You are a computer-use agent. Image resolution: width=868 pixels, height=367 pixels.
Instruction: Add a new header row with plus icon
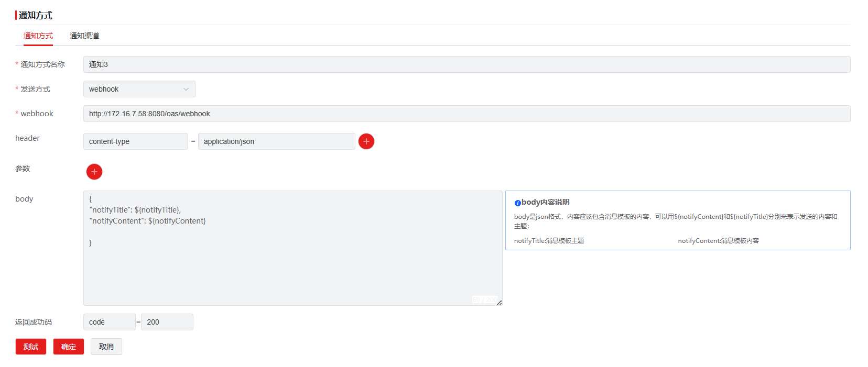[x=366, y=141]
